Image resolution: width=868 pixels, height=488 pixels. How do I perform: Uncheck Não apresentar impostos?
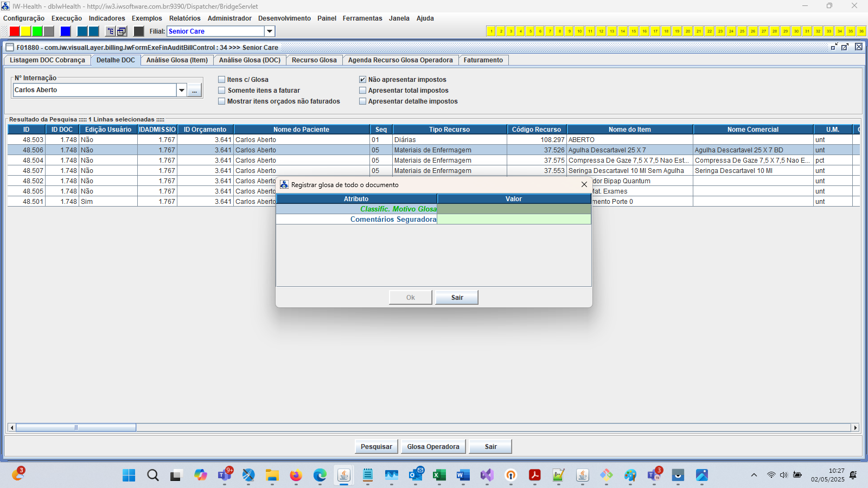point(363,80)
